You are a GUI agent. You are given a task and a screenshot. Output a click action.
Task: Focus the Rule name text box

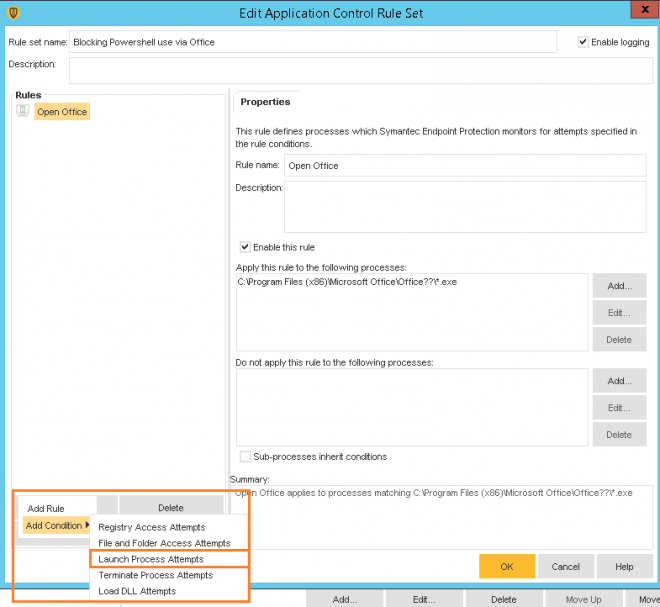click(465, 165)
